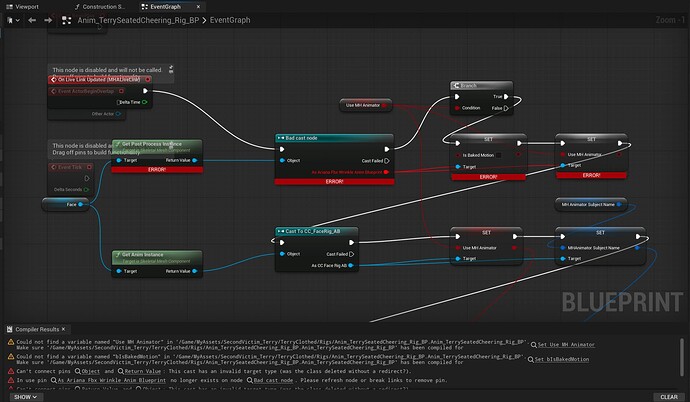This screenshot has width=690, height=402.
Task: Clear the compiler results log
Action: pos(669,397)
